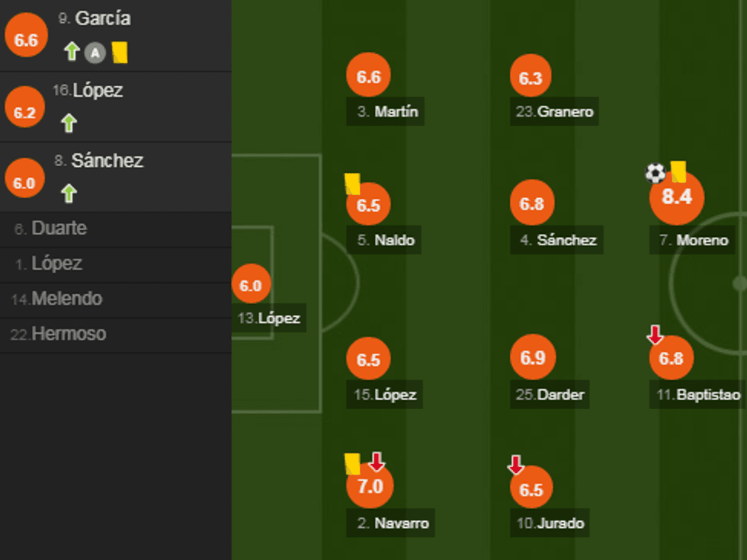This screenshot has width=747, height=560.
Task: Click the yellow card icon under García
Action: tap(119, 52)
